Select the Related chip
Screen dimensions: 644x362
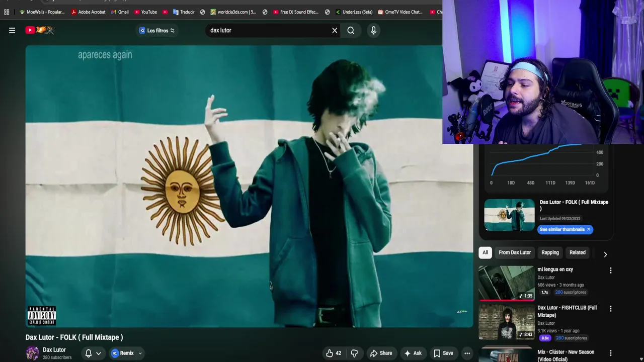click(577, 252)
